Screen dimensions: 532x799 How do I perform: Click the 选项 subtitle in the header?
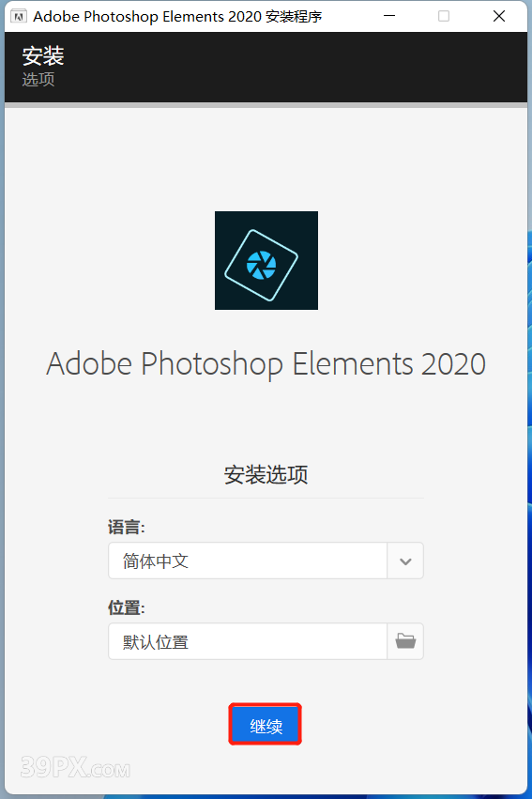pyautogui.click(x=38, y=80)
